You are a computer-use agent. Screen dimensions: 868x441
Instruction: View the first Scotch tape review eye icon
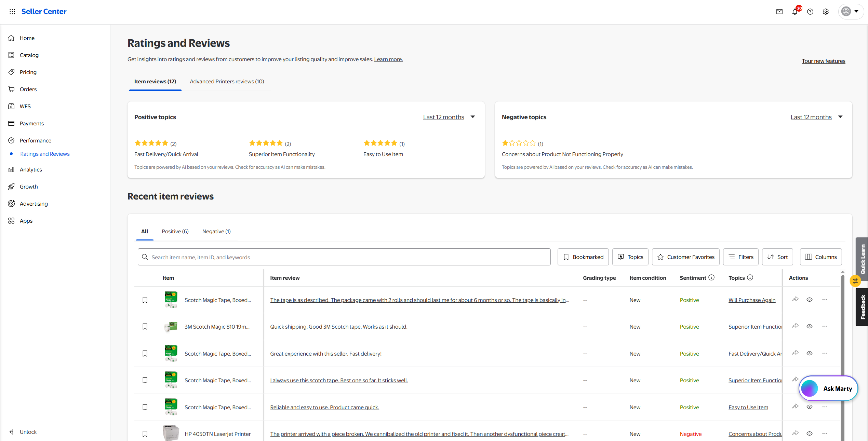click(x=810, y=300)
